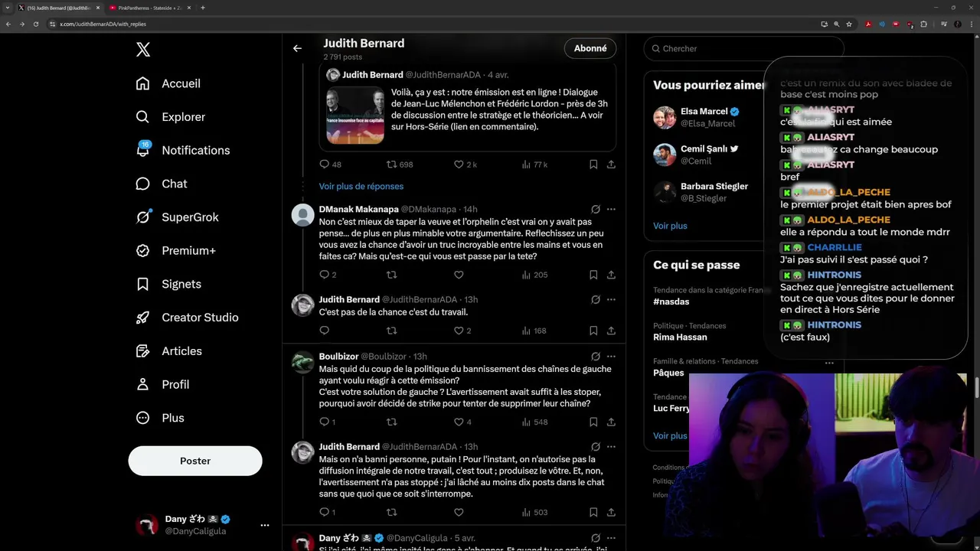Open Chat in sidebar
The image size is (980, 551).
click(x=161, y=184)
